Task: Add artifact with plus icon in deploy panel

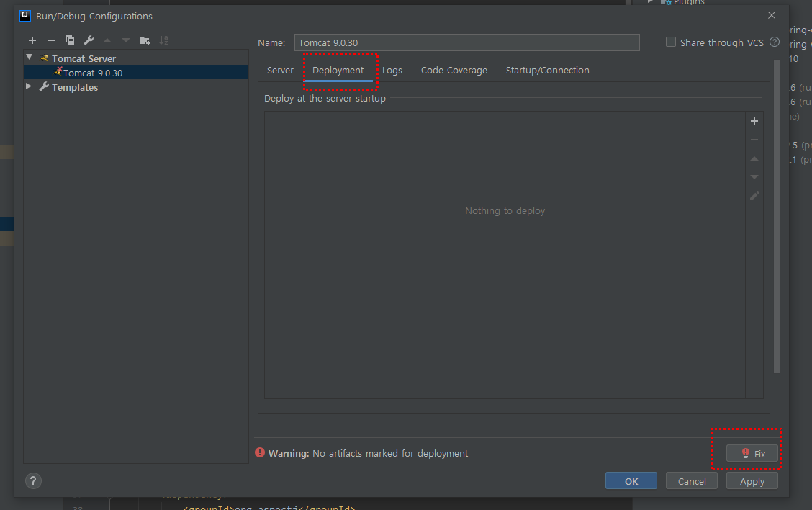Action: [754, 121]
